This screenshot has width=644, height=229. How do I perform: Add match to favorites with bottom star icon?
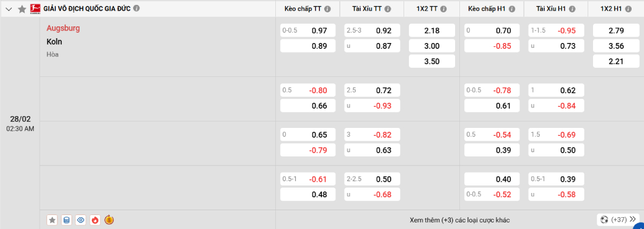pyautogui.click(x=52, y=220)
